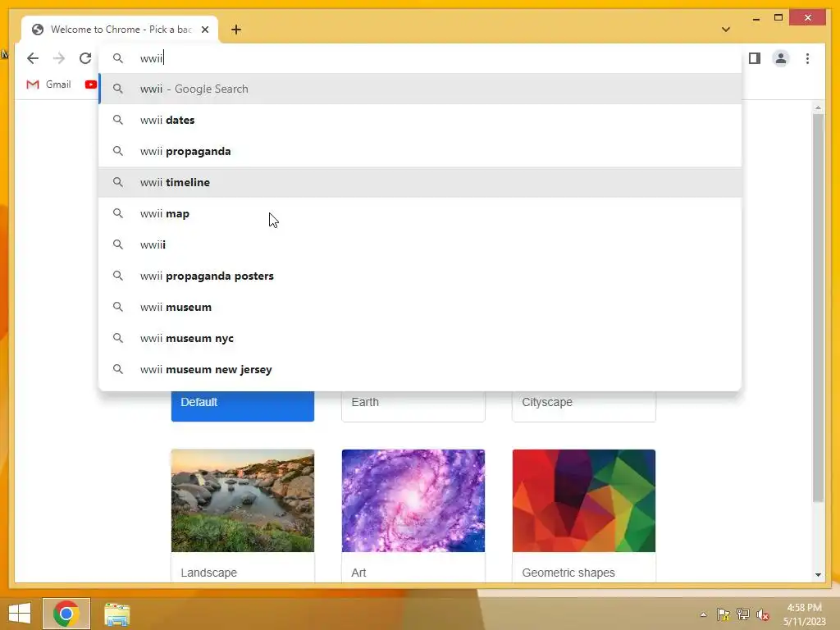This screenshot has width=840, height=630.
Task: Choose the 'wwii map' suggestion
Action: 420,213
